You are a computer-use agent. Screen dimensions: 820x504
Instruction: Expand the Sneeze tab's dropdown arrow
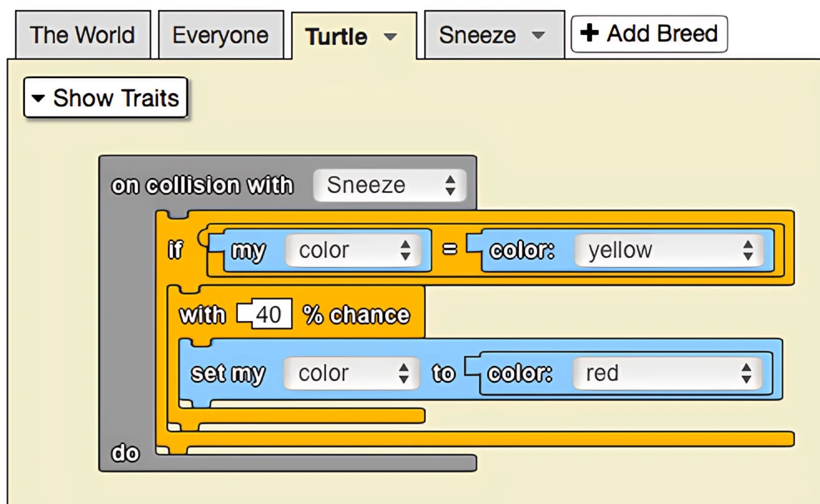coord(537,37)
